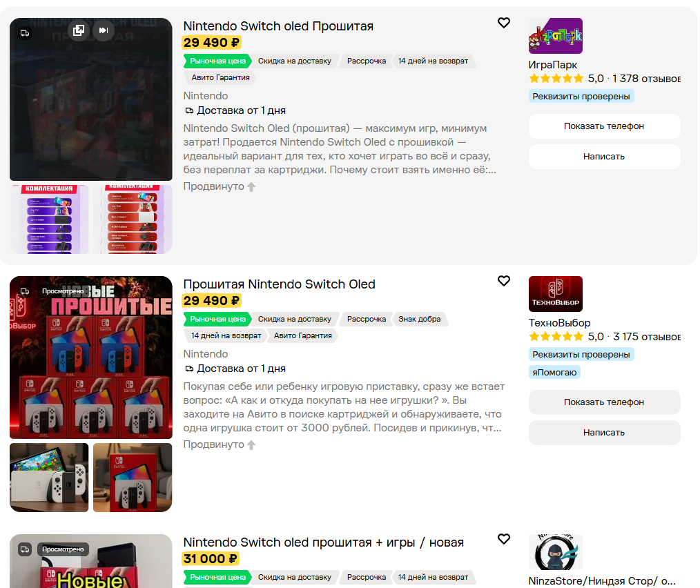Image resolution: width=700 pixels, height=588 pixels.
Task: Click Рассрочка tag on ТехноВыбор listing
Action: coord(367,320)
